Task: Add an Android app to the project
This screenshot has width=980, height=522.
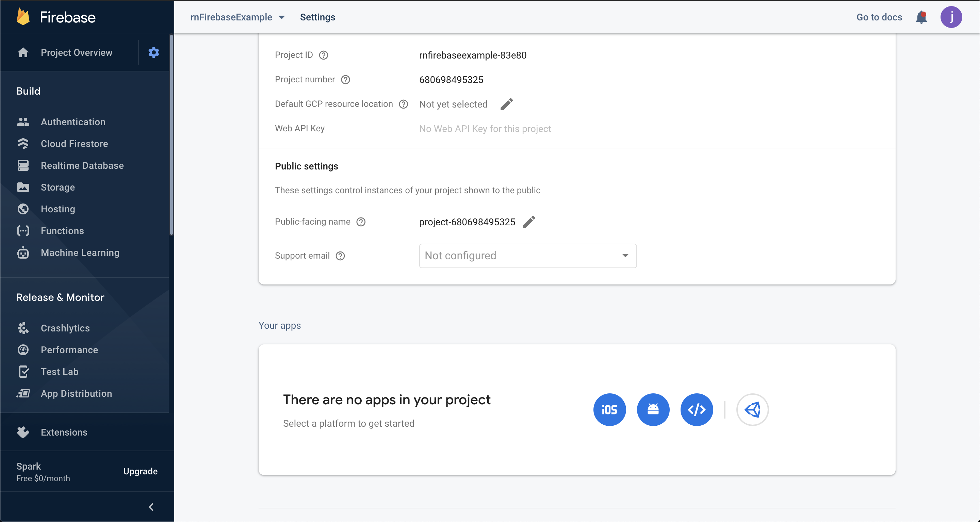Action: (x=653, y=409)
